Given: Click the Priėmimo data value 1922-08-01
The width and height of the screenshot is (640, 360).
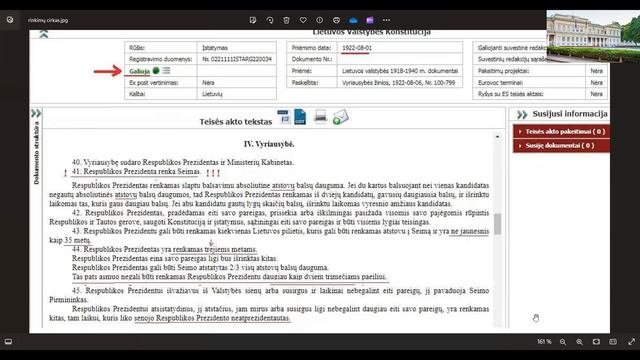Looking at the screenshot, I should [x=357, y=48].
